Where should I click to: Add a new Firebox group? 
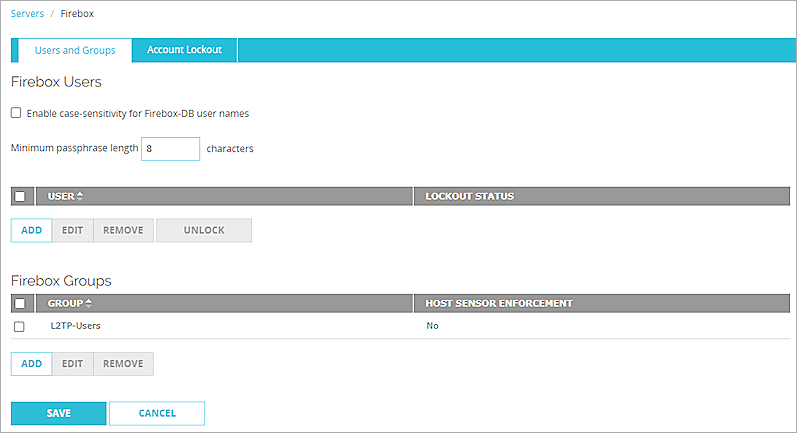pyautogui.click(x=32, y=364)
